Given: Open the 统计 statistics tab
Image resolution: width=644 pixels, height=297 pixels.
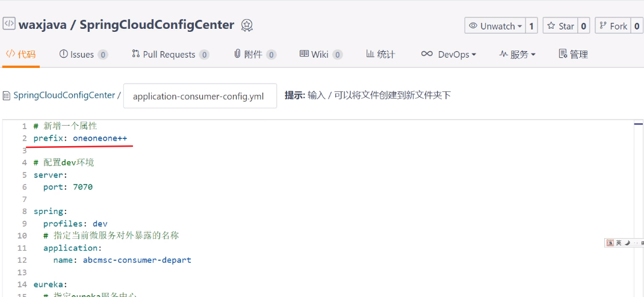Looking at the screenshot, I should tap(380, 54).
